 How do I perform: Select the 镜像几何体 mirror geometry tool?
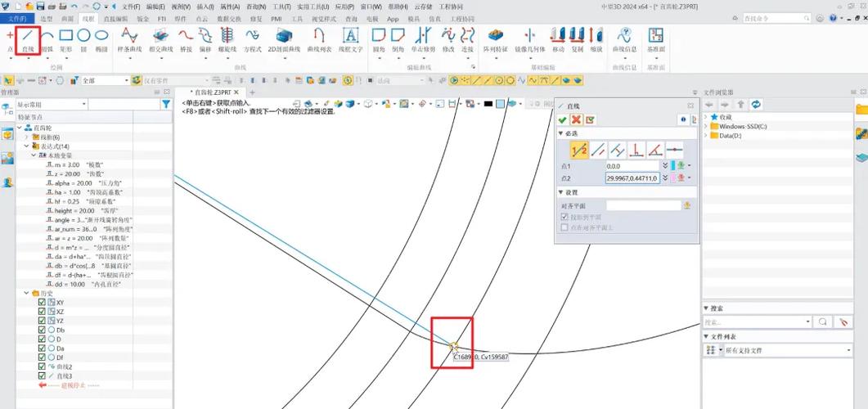(530, 40)
